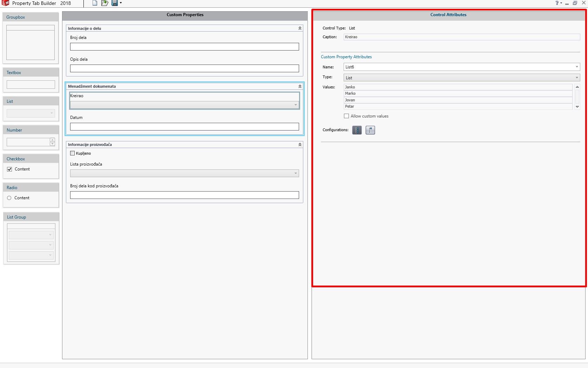Toggle the Allow custom values checkbox
Screen dimensions: 588x368
pos(346,116)
